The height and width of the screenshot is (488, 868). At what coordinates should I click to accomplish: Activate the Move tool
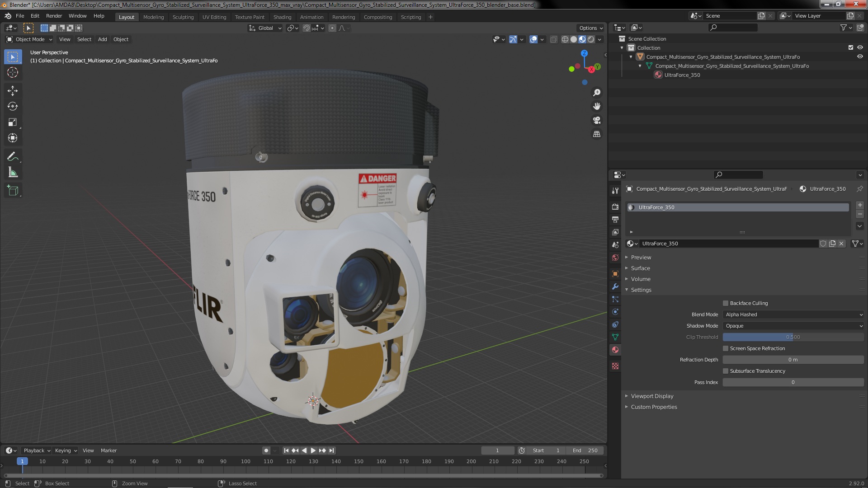(x=13, y=91)
